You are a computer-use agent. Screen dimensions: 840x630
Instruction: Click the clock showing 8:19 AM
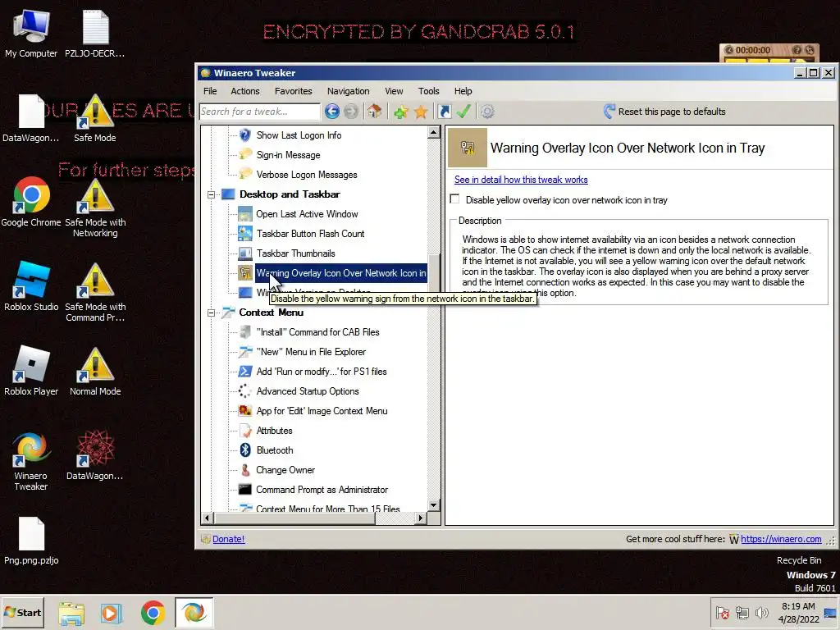point(798,606)
